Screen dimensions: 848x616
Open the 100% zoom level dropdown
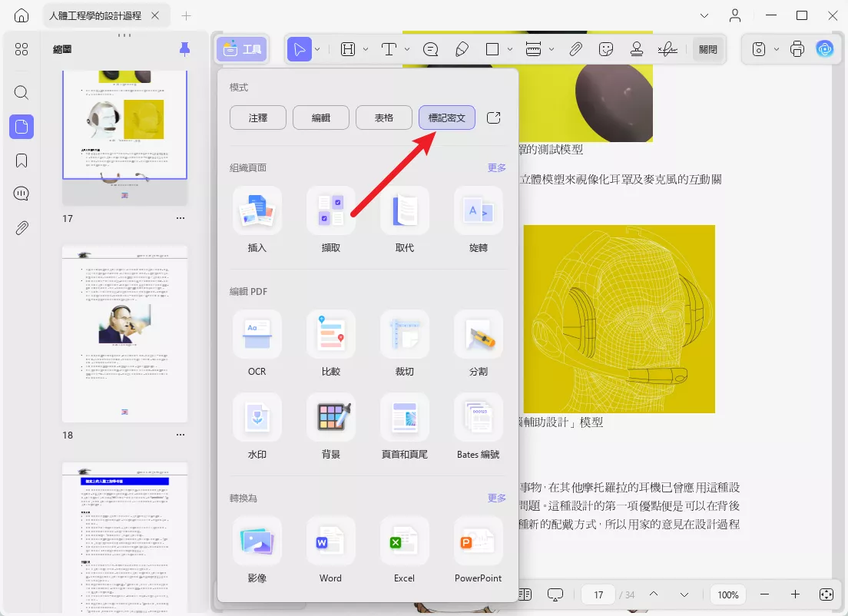pyautogui.click(x=728, y=595)
